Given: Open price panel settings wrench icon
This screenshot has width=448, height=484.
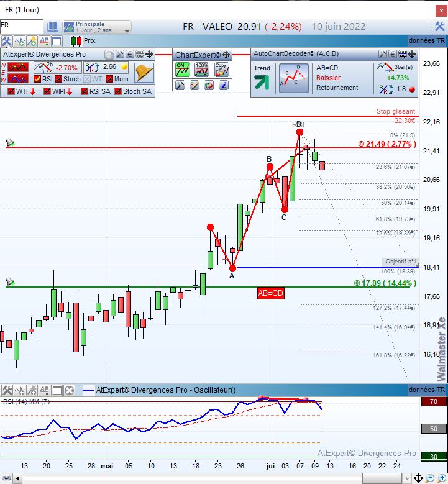Looking at the screenshot, I should coord(6,41).
